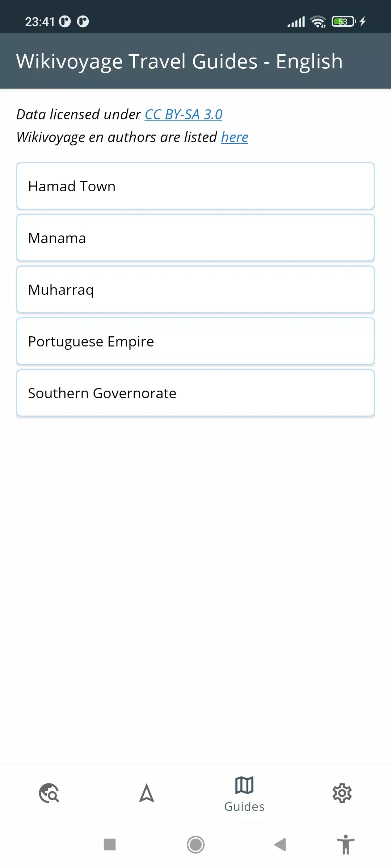This screenshot has height=868, width=391.
Task: Follow the 'here' authors link
Action: pos(235,137)
